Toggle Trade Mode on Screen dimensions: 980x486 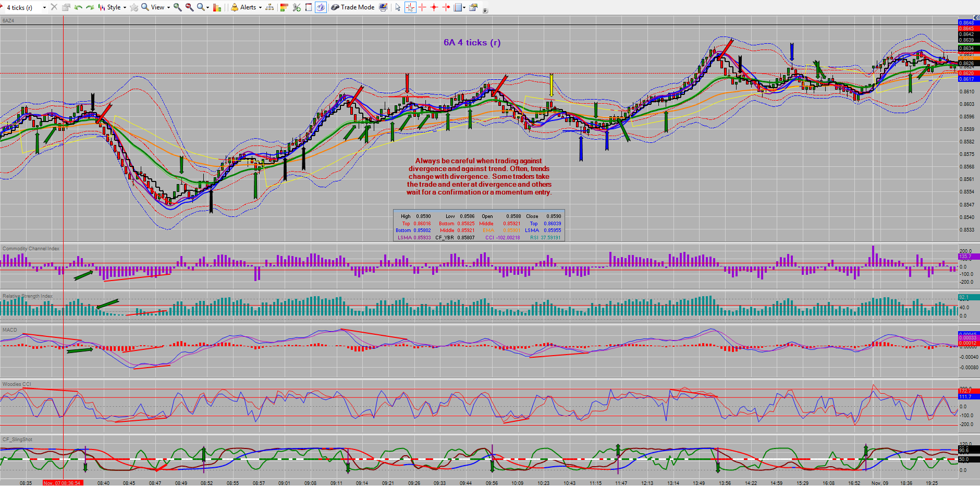pyautogui.click(x=353, y=7)
